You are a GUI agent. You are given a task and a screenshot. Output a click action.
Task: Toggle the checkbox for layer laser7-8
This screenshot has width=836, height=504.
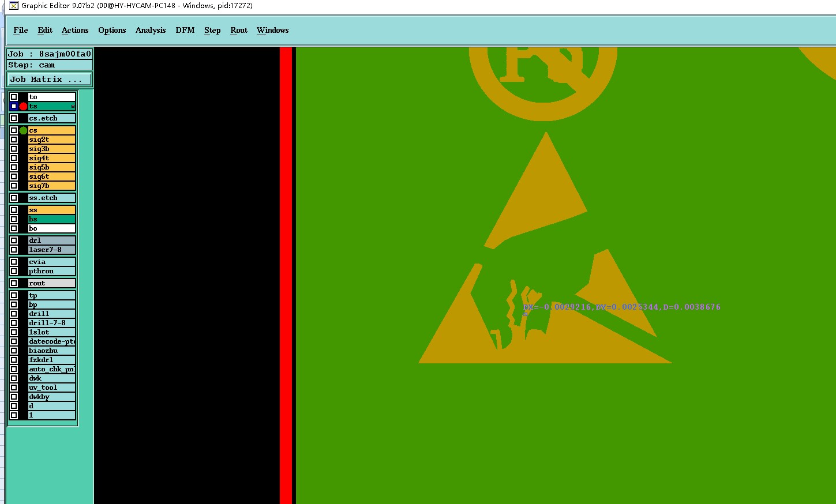point(14,250)
